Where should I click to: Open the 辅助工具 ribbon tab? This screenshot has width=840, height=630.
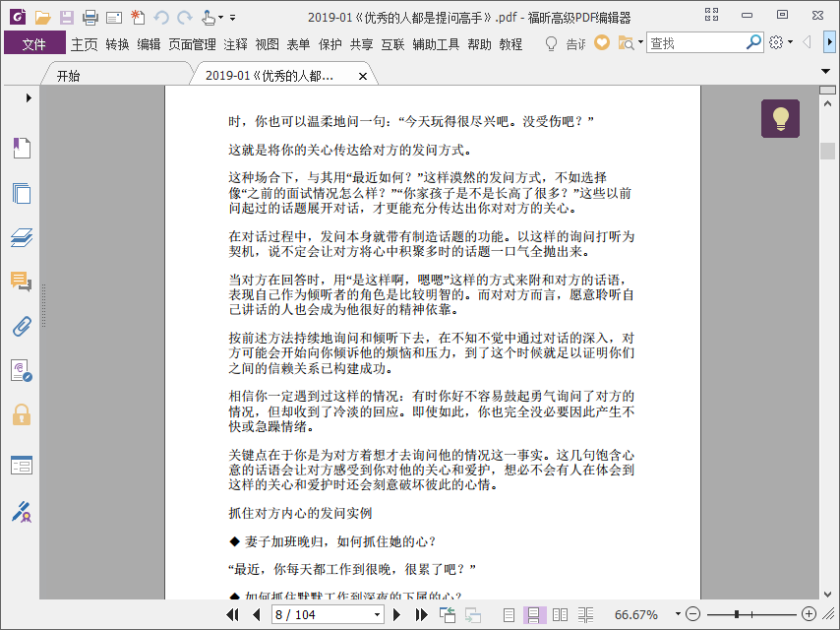[x=436, y=44]
